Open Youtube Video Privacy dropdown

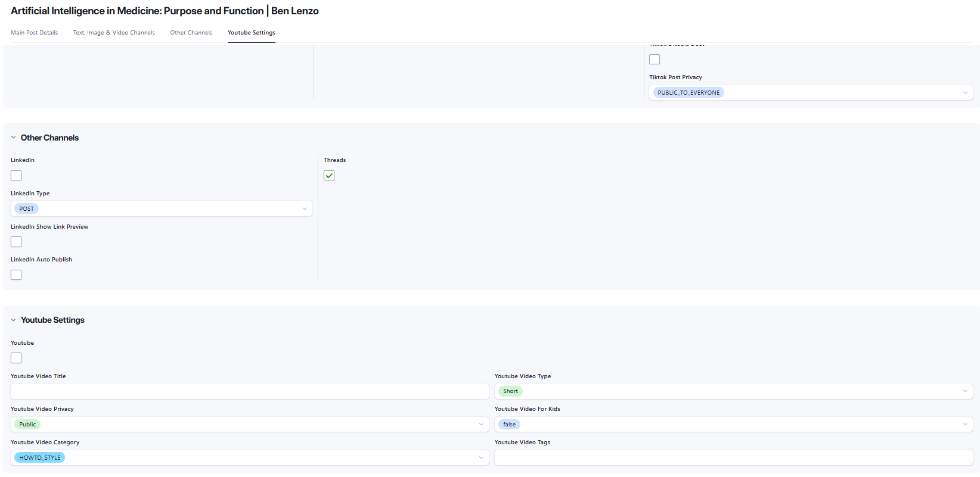tap(250, 424)
